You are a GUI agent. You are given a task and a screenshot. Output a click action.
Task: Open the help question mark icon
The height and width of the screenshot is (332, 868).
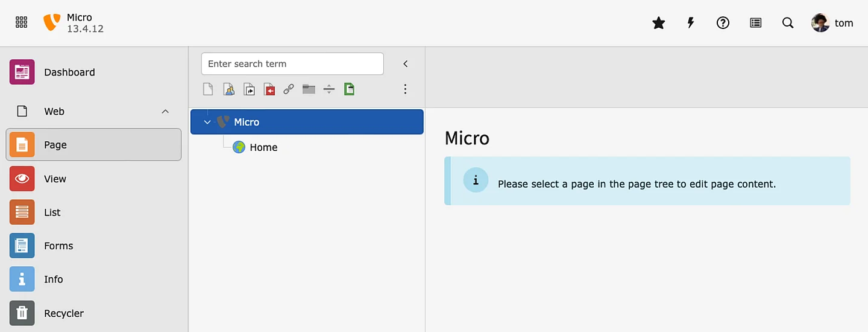pyautogui.click(x=723, y=23)
